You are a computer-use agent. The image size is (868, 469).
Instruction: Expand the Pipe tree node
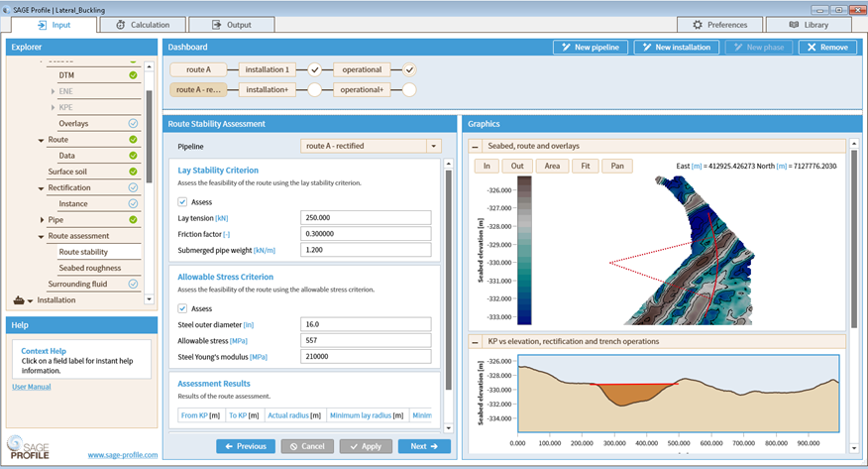(x=42, y=220)
